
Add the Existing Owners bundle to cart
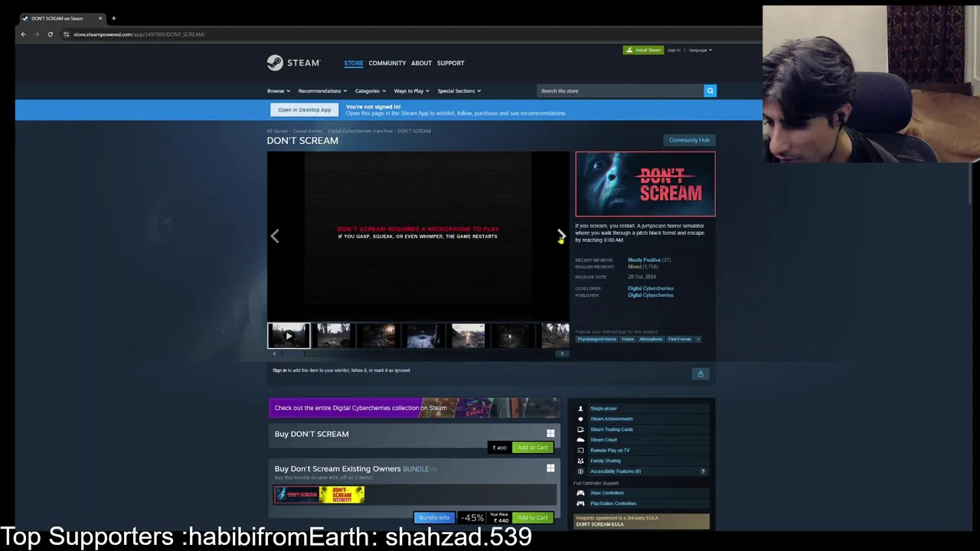[x=532, y=518]
